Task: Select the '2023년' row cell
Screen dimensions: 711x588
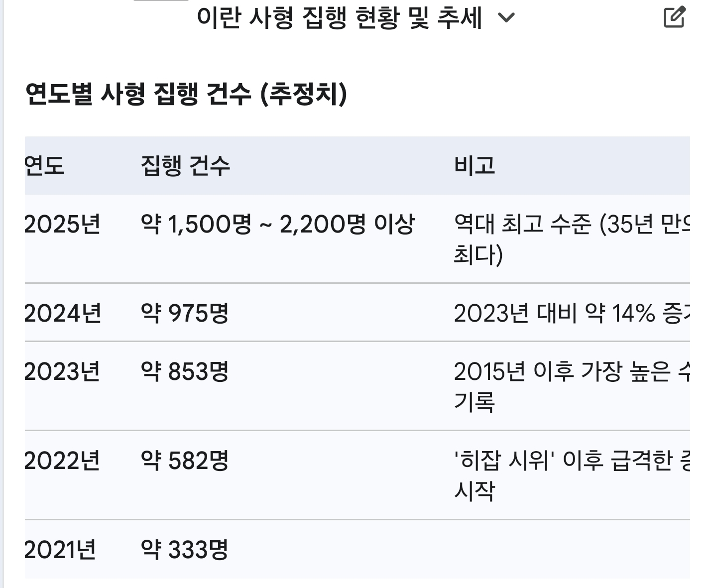Action: (x=63, y=371)
